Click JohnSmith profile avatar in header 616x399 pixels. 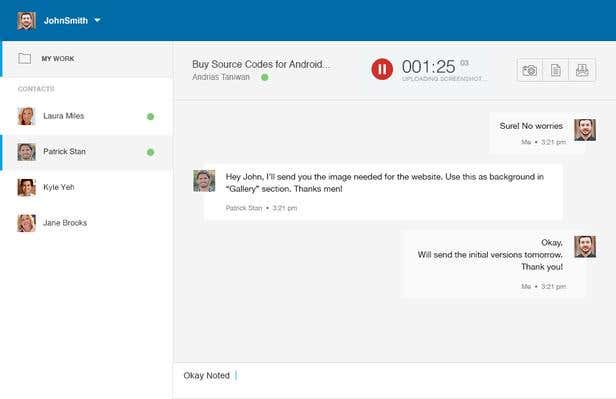click(26, 20)
